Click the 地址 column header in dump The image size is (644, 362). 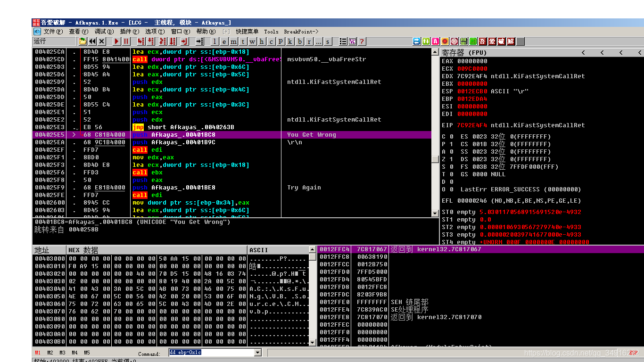click(50, 250)
